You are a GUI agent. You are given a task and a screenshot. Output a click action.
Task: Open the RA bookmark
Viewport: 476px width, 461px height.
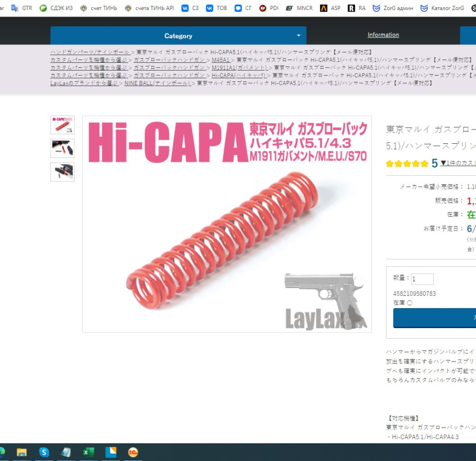pyautogui.click(x=357, y=8)
